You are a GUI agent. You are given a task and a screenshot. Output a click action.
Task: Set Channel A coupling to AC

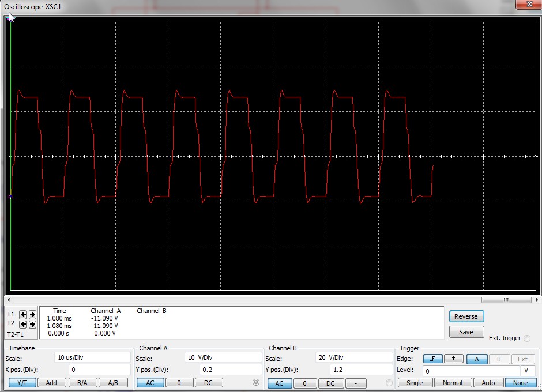coord(150,383)
